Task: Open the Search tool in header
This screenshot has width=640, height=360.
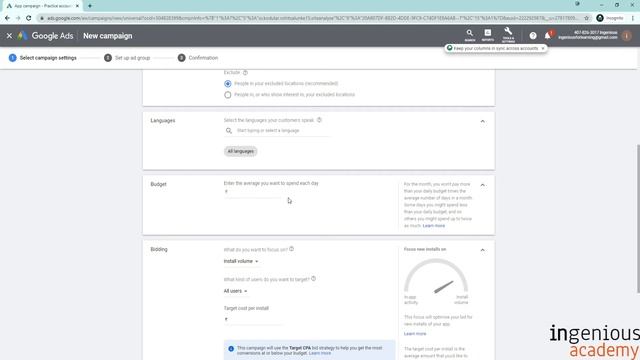Action: [470, 35]
